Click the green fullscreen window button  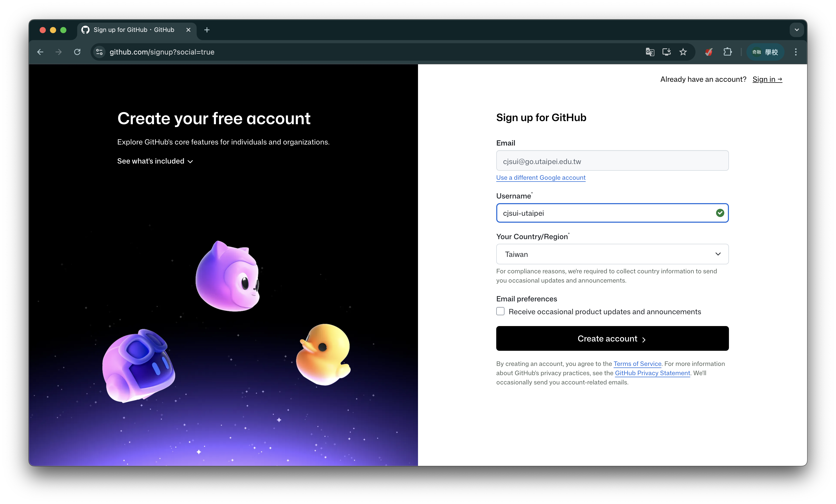[63, 30]
